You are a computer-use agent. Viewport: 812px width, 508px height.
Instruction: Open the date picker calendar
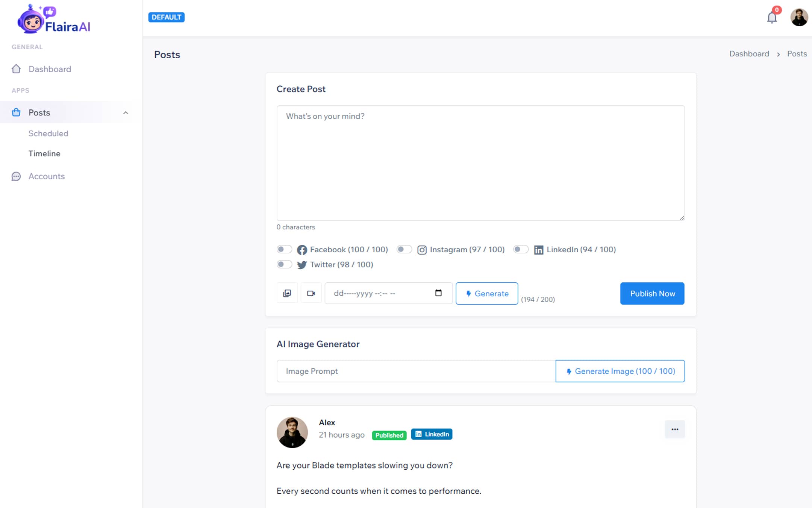438,293
